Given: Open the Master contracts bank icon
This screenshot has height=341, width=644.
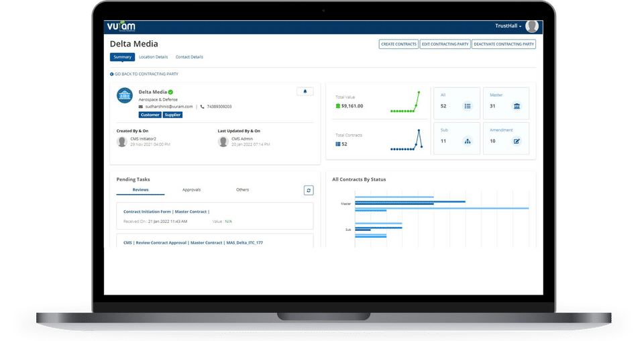Looking at the screenshot, I should click(x=517, y=106).
